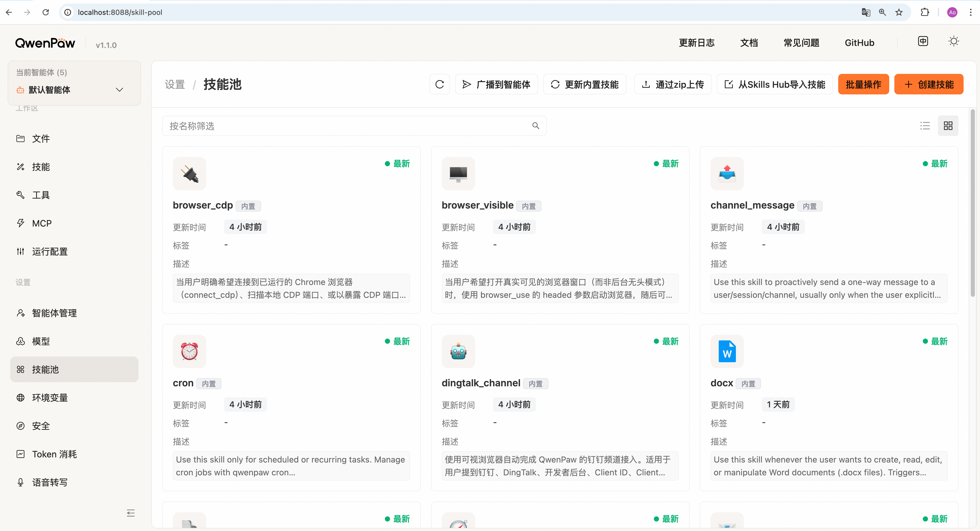
Task: Click the browser_visible skill title
Action: (x=477, y=205)
